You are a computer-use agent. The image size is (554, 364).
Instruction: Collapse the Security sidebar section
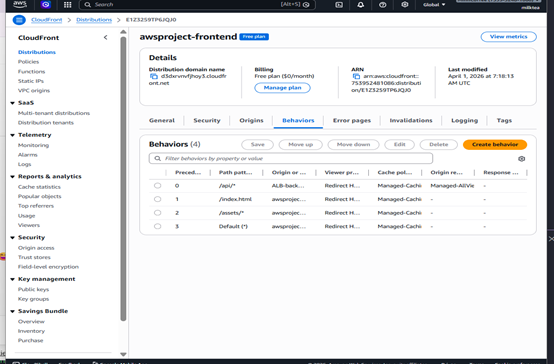[x=12, y=237]
